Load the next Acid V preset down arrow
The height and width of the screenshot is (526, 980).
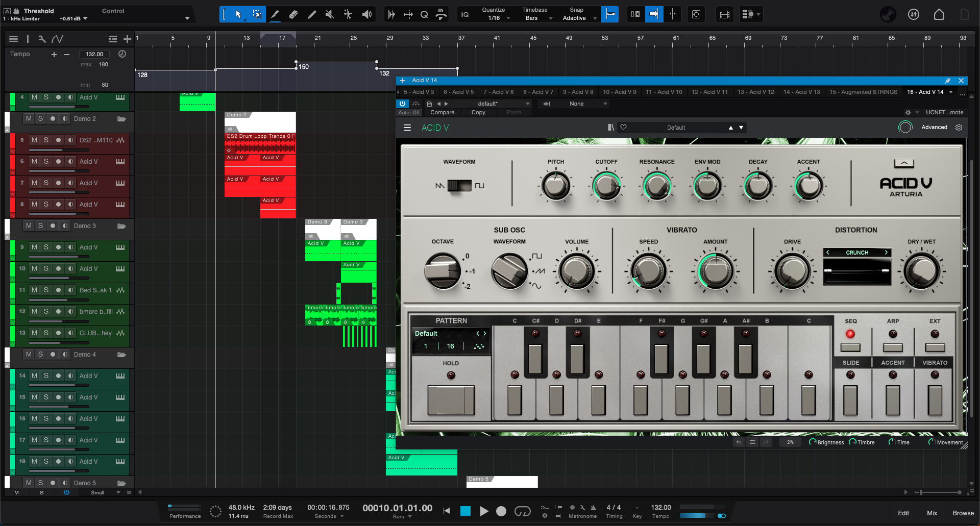click(741, 128)
